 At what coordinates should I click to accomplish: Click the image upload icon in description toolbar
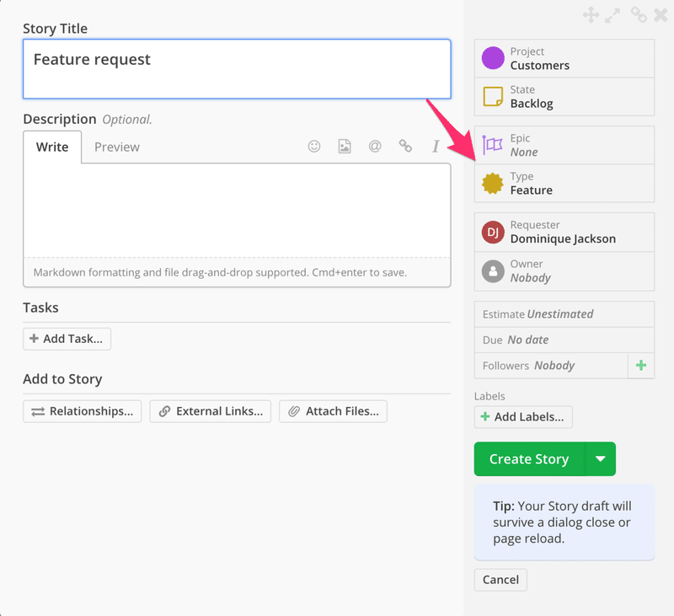[x=345, y=147]
